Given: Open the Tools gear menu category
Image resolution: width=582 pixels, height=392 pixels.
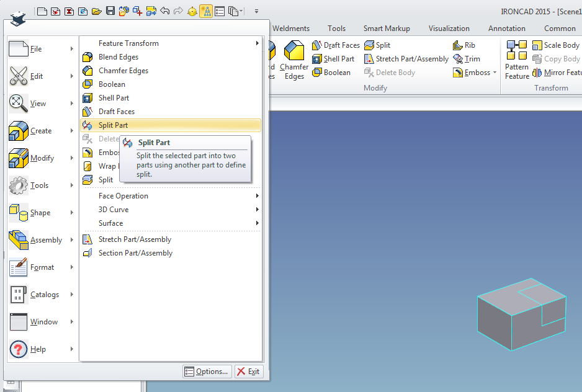Looking at the screenshot, I should [x=42, y=185].
